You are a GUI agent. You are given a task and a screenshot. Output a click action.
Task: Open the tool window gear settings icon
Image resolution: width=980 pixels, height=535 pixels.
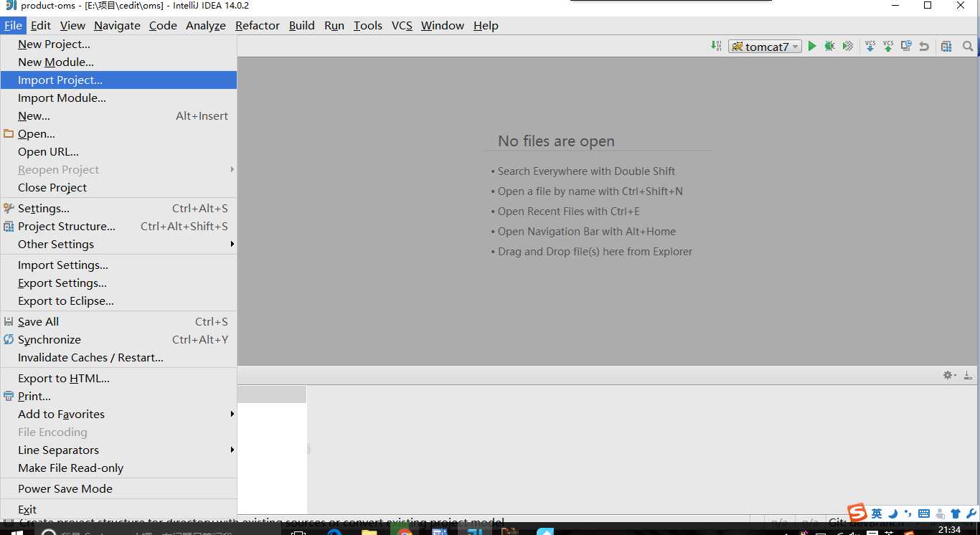[948, 375]
